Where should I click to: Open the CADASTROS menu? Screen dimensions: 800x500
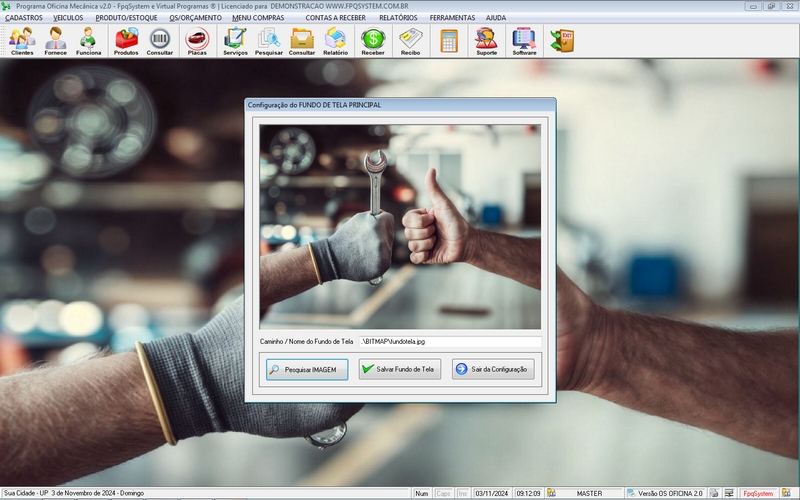tap(24, 18)
